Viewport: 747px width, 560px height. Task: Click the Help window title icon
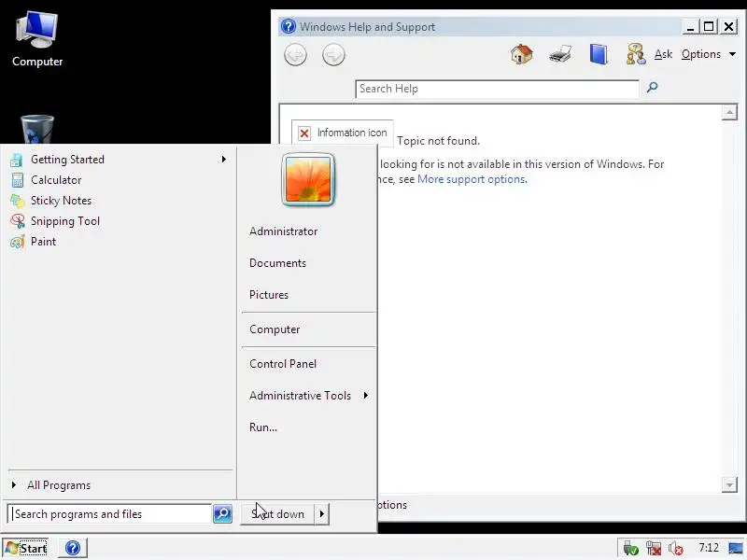(289, 26)
